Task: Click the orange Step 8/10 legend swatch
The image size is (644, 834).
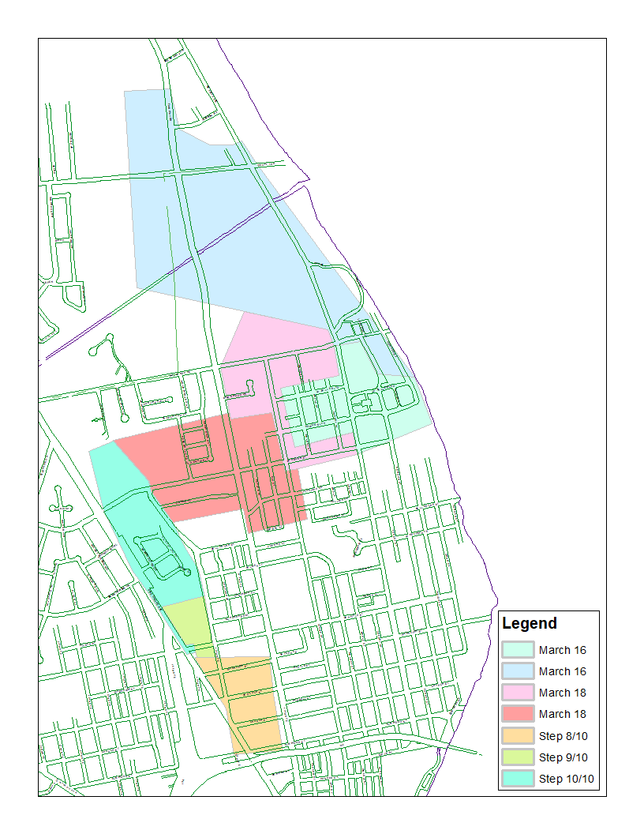Action: click(x=518, y=736)
